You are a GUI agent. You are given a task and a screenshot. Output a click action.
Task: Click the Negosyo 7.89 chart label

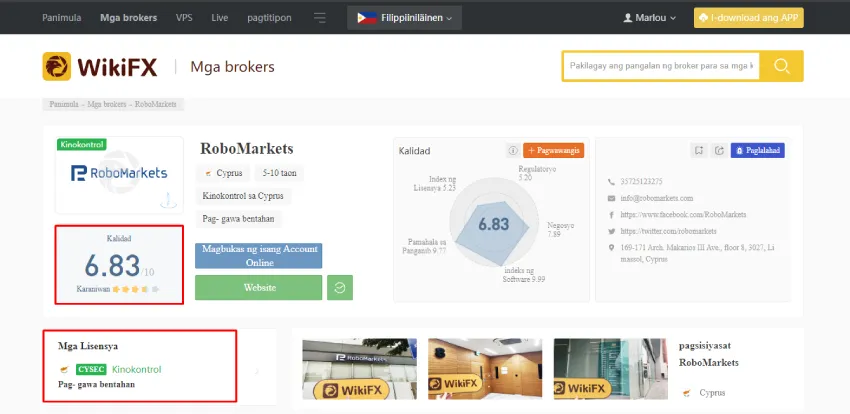pos(561,230)
